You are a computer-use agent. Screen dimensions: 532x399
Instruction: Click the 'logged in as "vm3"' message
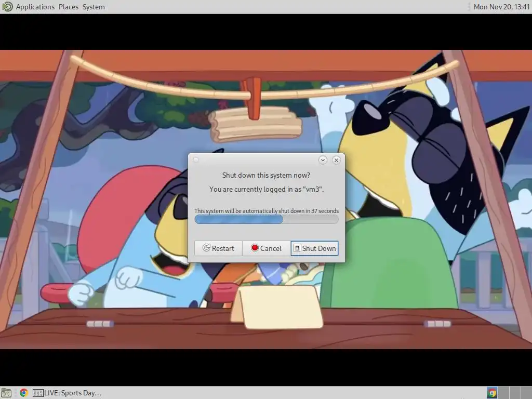coord(267,189)
